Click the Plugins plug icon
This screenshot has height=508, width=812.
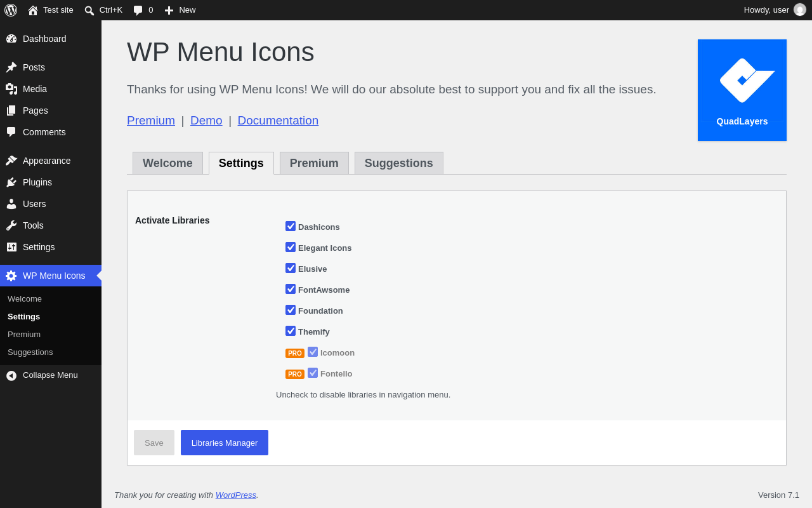(11, 182)
